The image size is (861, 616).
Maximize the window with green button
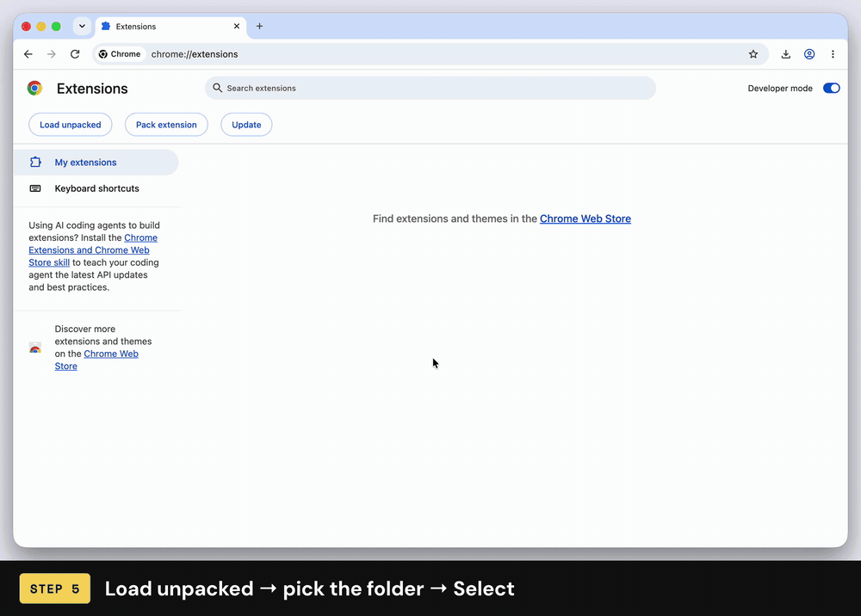coord(56,27)
